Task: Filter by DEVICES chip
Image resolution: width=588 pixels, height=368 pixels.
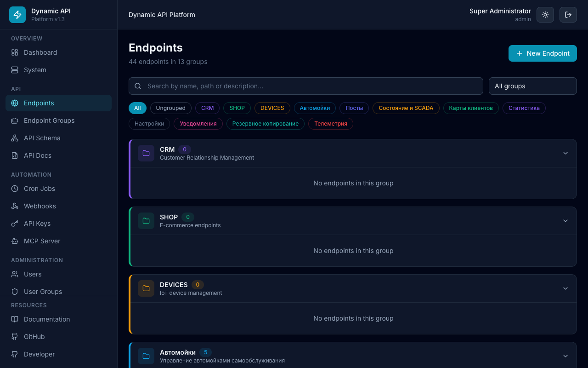Action: [x=272, y=108]
